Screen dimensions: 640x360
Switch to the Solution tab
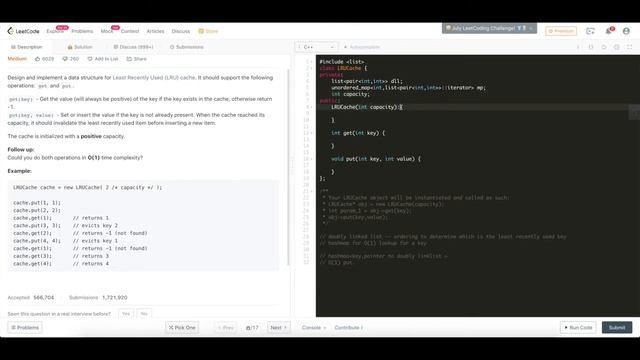tap(80, 47)
